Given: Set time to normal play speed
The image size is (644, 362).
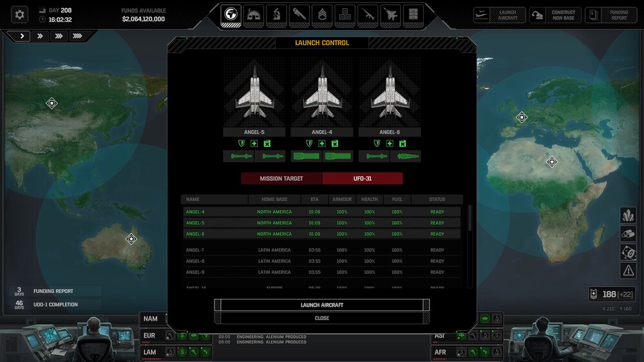Looking at the screenshot, I should click(22, 36).
